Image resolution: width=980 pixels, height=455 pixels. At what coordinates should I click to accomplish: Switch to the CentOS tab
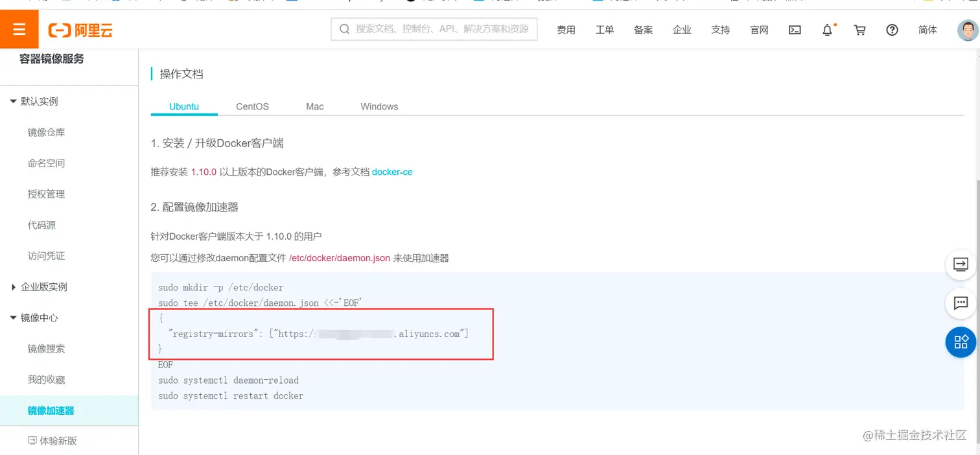(252, 106)
